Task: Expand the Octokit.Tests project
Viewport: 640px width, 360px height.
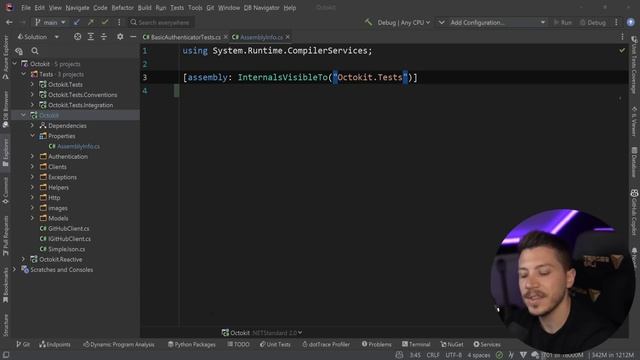Action: pyautogui.click(x=32, y=84)
